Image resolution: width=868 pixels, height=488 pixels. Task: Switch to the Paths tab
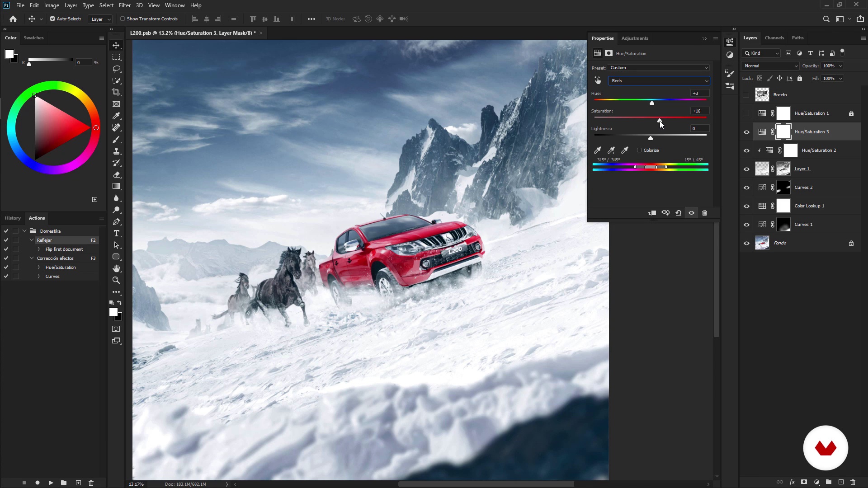coord(797,38)
